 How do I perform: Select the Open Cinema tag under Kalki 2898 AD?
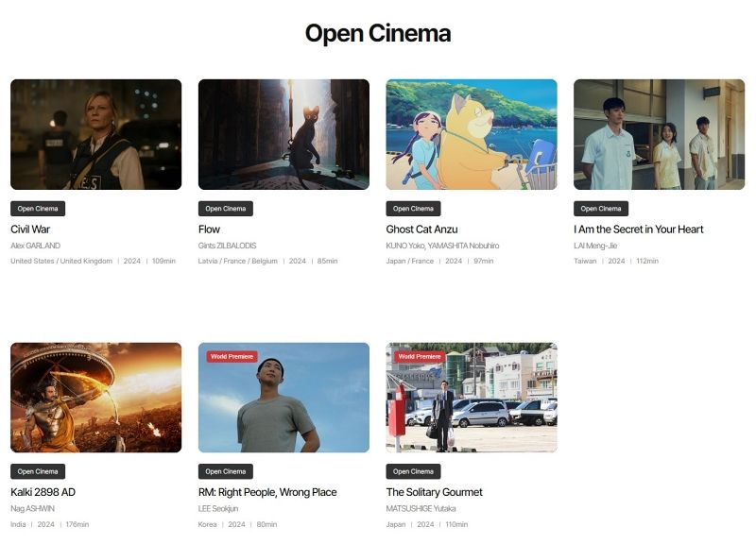[37, 471]
